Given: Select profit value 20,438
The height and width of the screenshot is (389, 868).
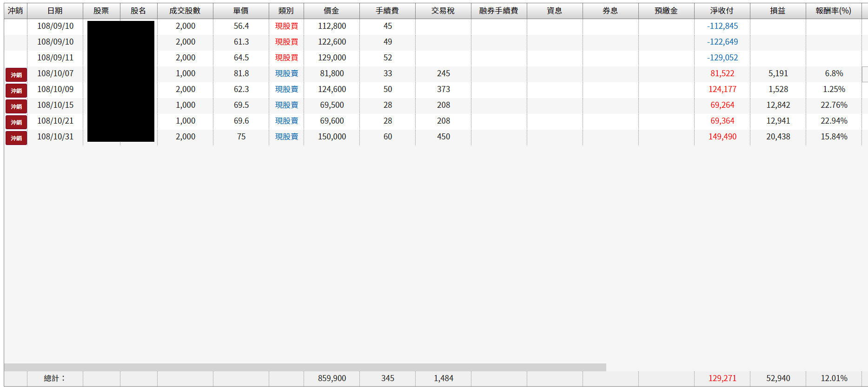Looking at the screenshot, I should 778,137.
